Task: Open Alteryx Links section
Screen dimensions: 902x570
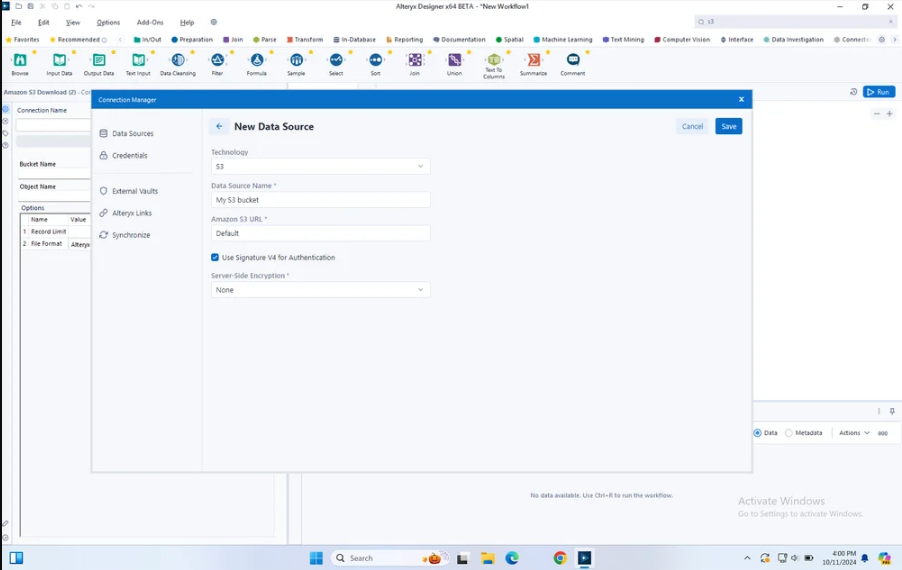Action: coord(126,213)
